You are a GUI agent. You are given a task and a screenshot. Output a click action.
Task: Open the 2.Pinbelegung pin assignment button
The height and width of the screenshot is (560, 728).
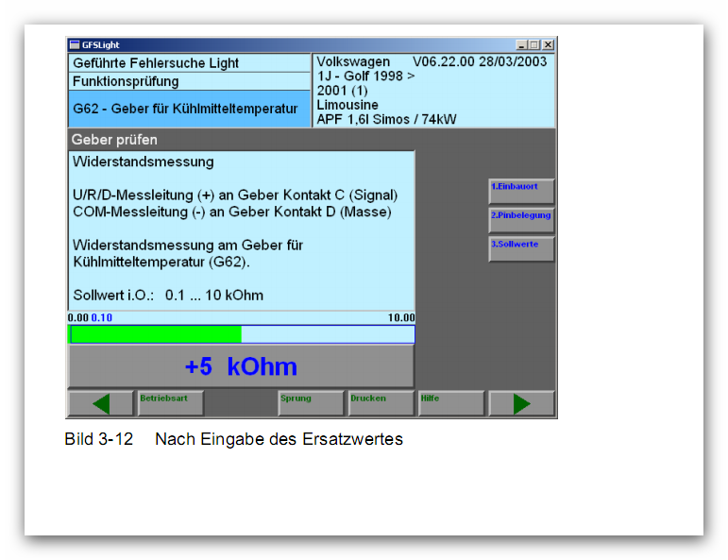(521, 220)
